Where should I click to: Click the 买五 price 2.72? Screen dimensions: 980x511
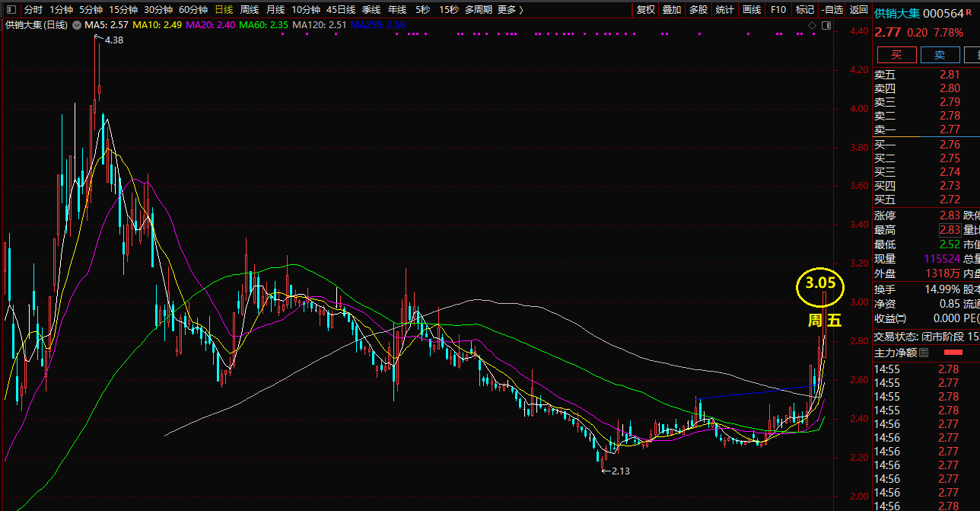tap(950, 200)
